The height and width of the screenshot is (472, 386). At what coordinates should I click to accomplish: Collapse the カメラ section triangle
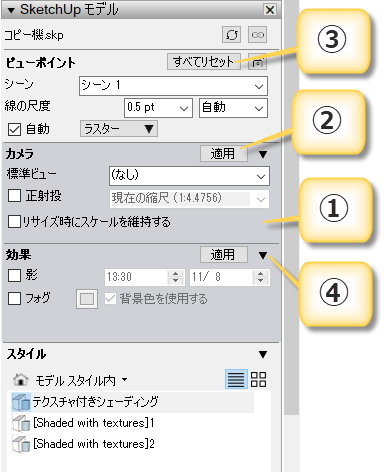(263, 154)
